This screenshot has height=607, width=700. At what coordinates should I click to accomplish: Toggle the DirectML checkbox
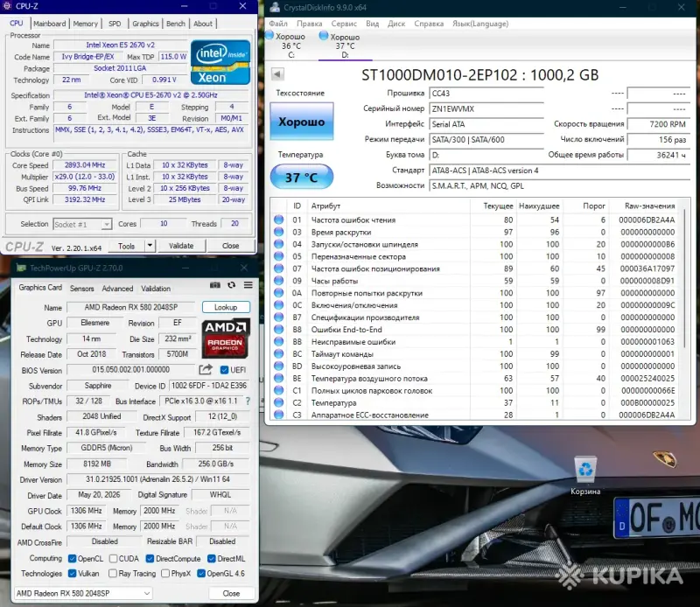click(212, 558)
